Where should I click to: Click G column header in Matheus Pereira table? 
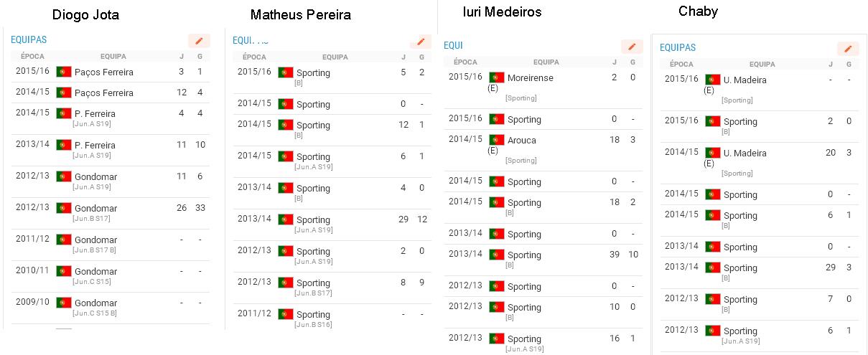click(x=422, y=57)
